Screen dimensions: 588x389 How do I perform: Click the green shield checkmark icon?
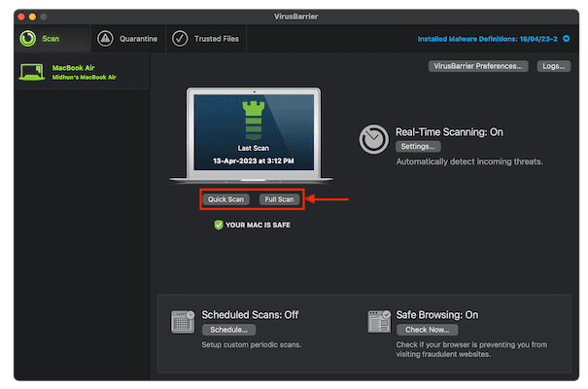[x=219, y=225]
